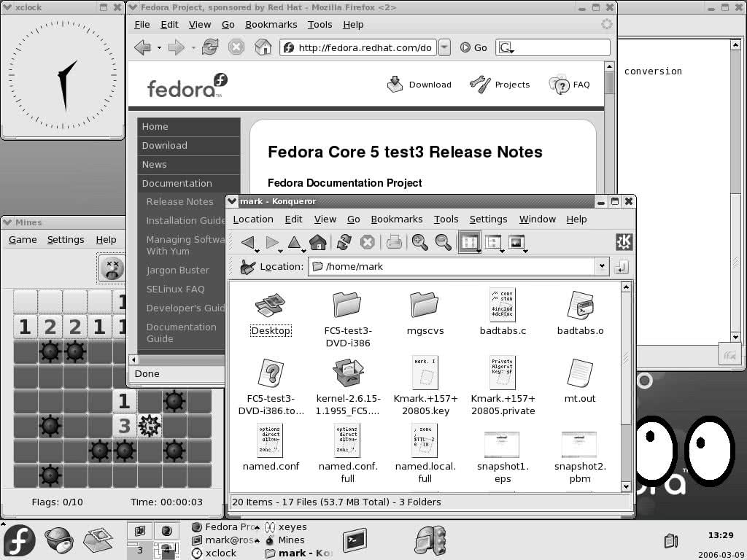Screen dimensions: 747x560
Task: Open the Mines window menu chevron in titlebar
Action: click(x=7, y=222)
